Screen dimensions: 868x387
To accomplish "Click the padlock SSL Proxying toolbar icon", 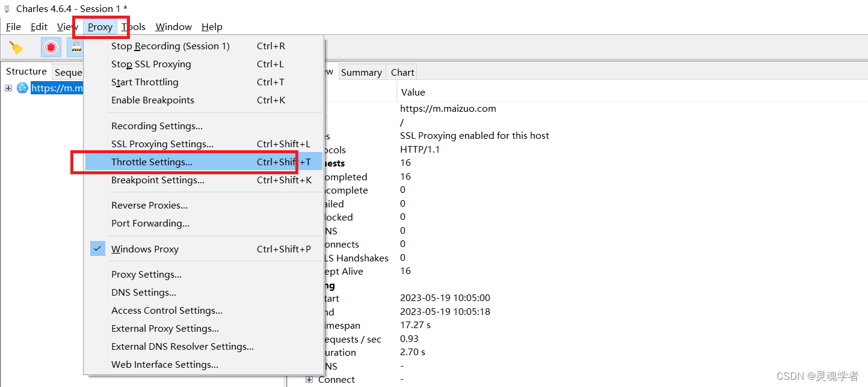I will coord(75,47).
